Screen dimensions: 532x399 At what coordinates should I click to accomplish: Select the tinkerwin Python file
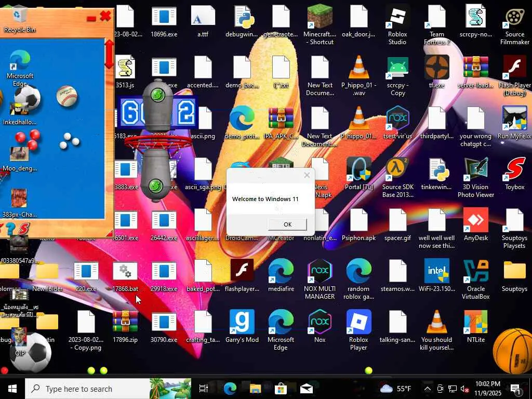click(436, 174)
